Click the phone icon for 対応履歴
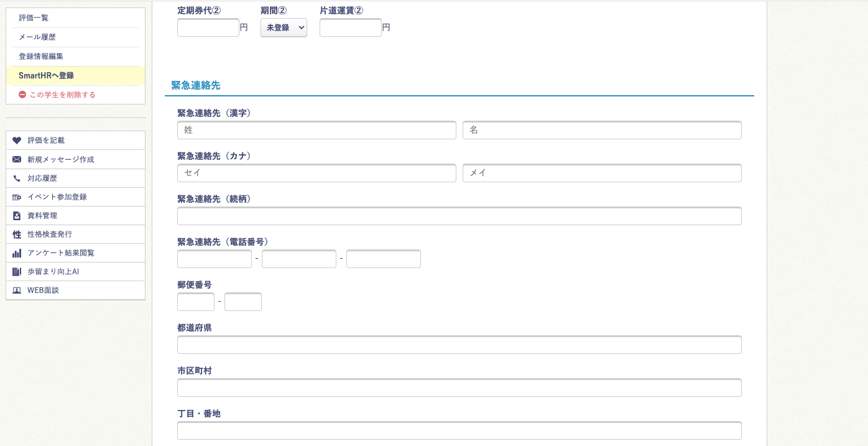 [x=17, y=179]
